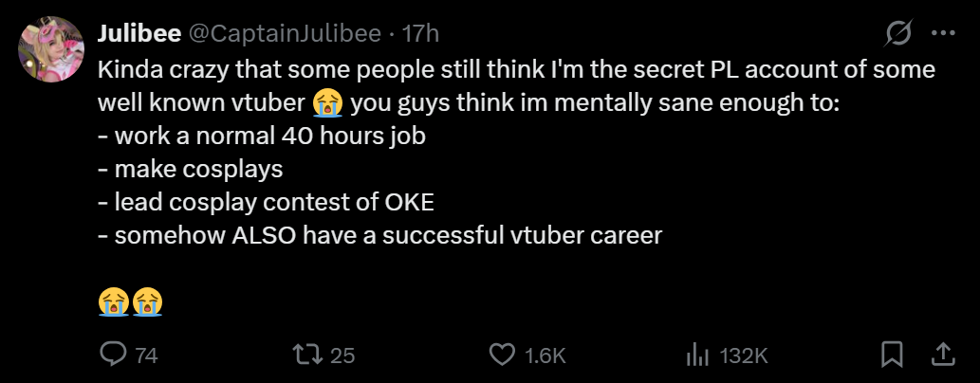Click the crying emoji after 'vtuber'
The height and width of the screenshot is (383, 980).
click(x=327, y=103)
